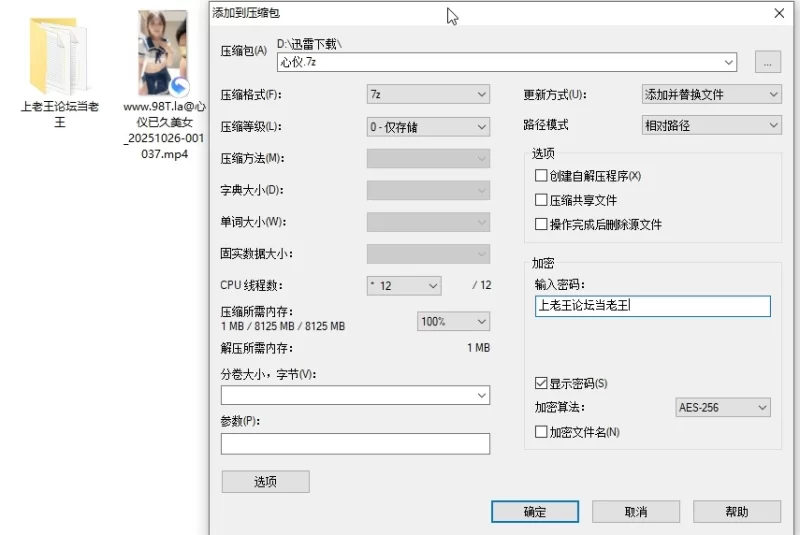Open the 更新方式 添加并替换文件 dropdown

(711, 94)
